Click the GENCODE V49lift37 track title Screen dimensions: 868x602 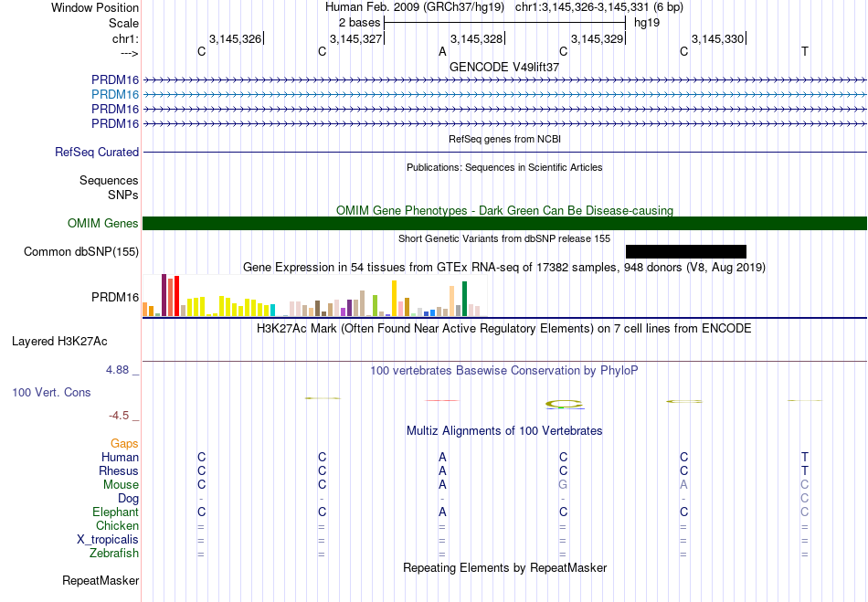click(504, 67)
